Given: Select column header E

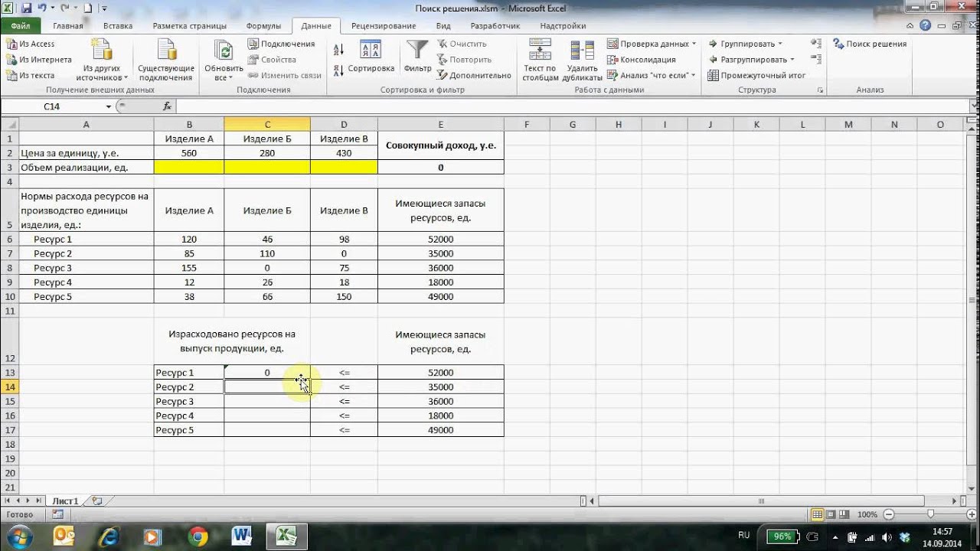Looking at the screenshot, I should click(441, 124).
